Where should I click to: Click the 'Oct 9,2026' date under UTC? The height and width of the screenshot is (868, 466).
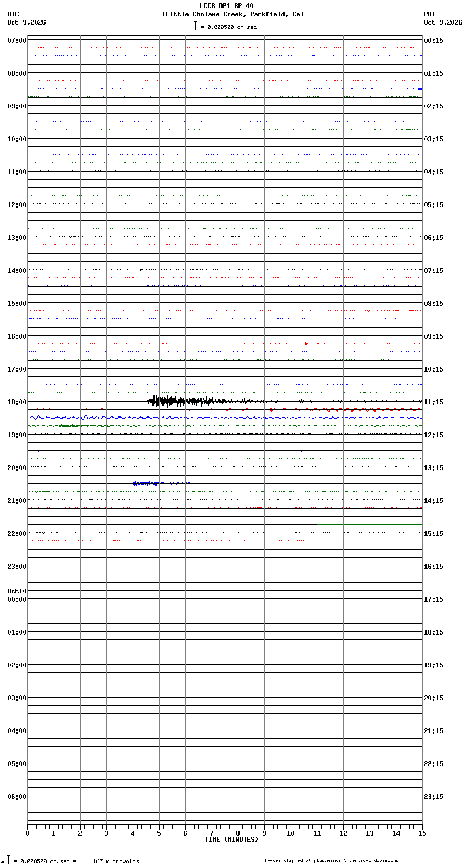tap(26, 22)
